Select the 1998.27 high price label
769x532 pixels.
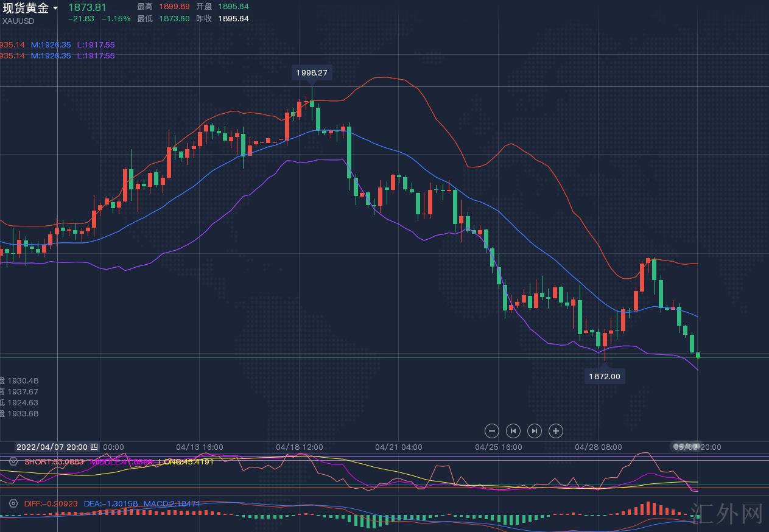coord(312,72)
